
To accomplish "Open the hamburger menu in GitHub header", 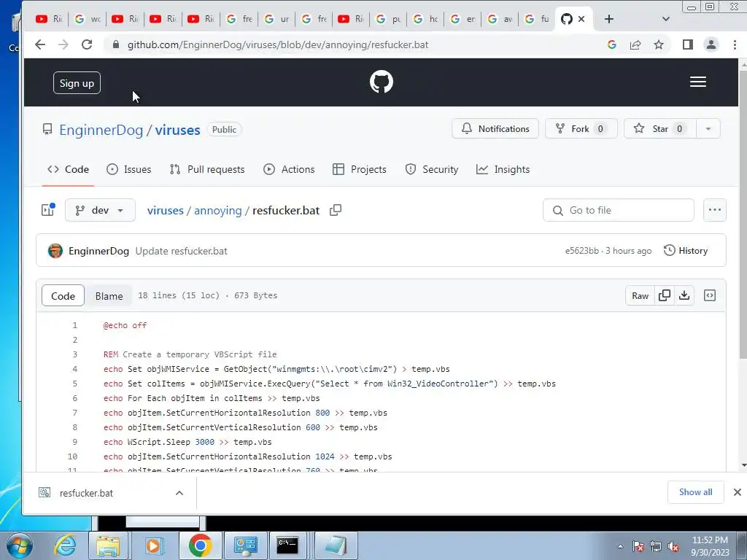I will pos(698,82).
